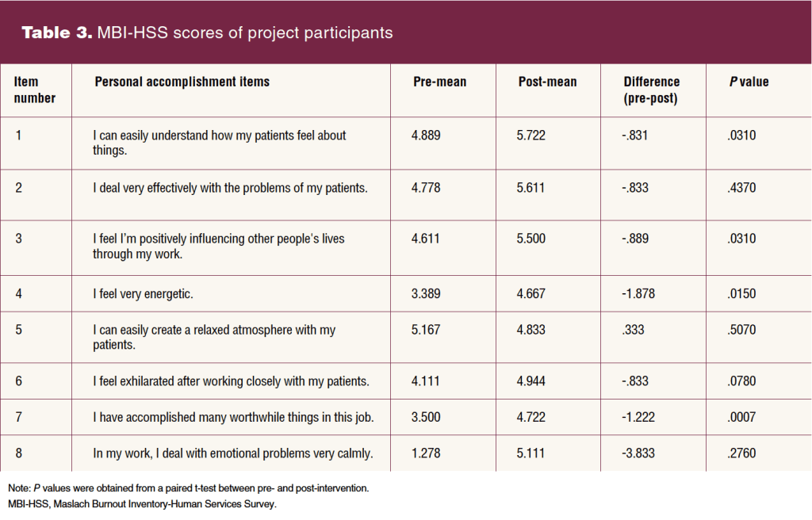The height and width of the screenshot is (520, 812).
Task: Select the 'Difference (pre-post)' column header
Action: point(651,90)
